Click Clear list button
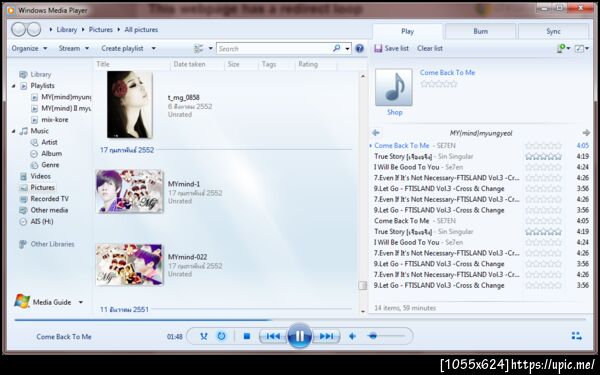Screen dimensions: 600x375 [430, 48]
